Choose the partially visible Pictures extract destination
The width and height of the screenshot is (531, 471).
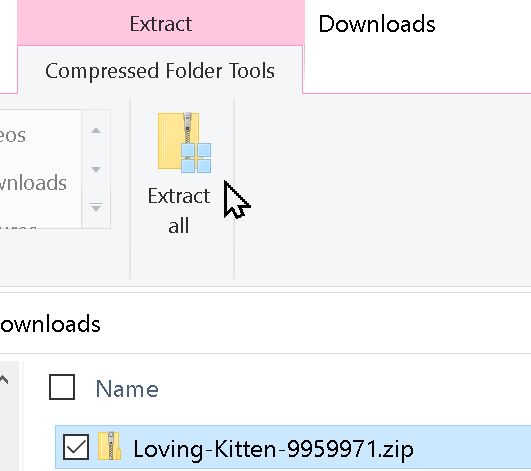click(19, 227)
